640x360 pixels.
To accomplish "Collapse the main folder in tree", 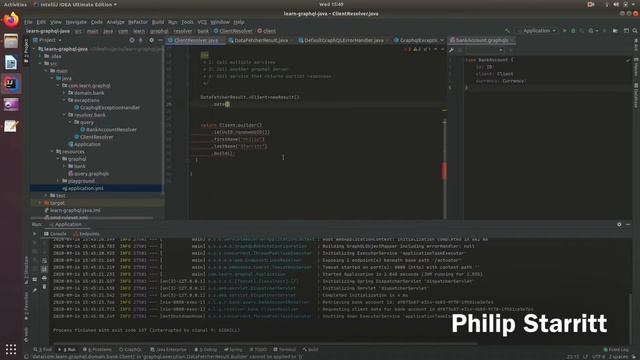I will pyautogui.click(x=46, y=71).
